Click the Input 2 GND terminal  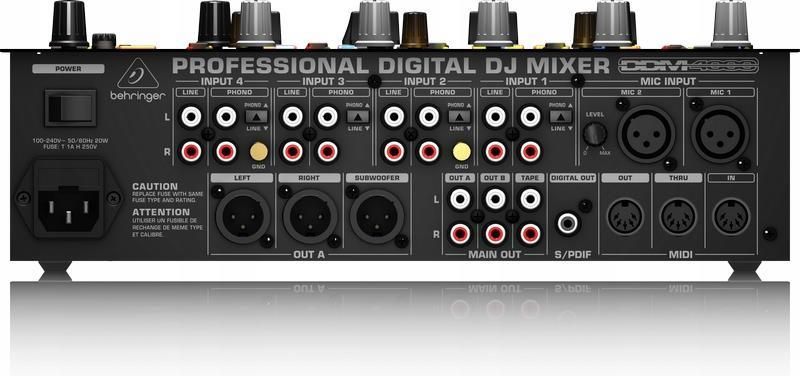(462, 152)
